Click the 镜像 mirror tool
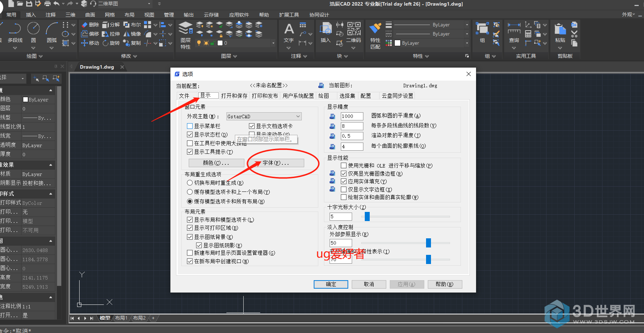Screen dimensions: 644x333 (132, 34)
